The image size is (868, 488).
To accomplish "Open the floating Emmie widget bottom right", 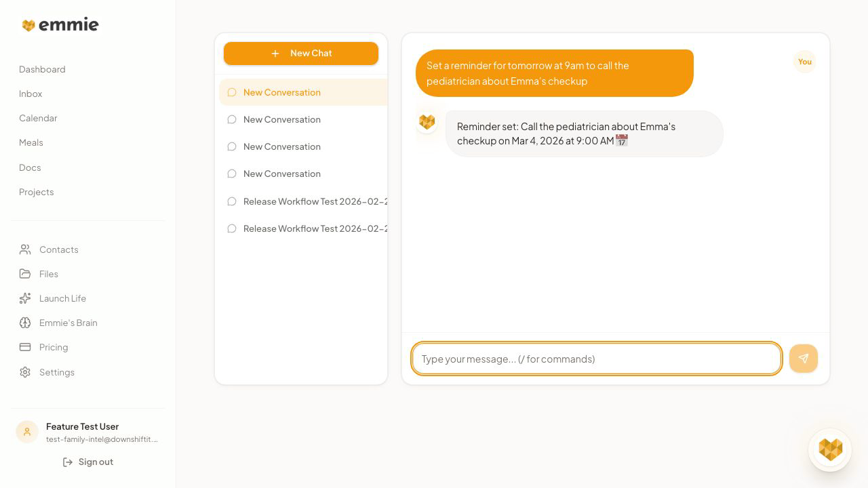I will (x=830, y=449).
